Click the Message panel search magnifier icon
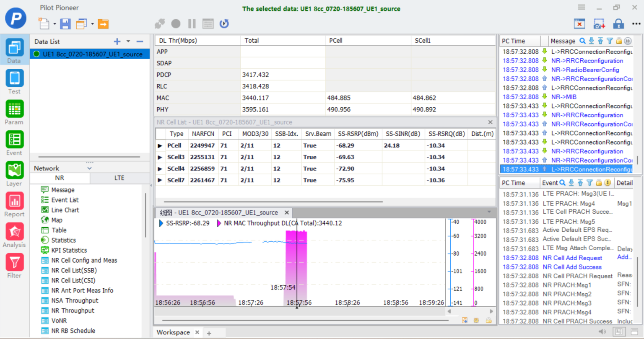Screen dimensions: 644x339 tap(582, 41)
